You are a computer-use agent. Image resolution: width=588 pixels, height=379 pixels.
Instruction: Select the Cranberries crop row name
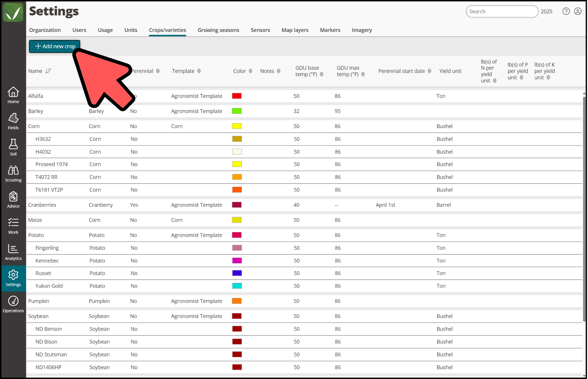click(x=42, y=205)
